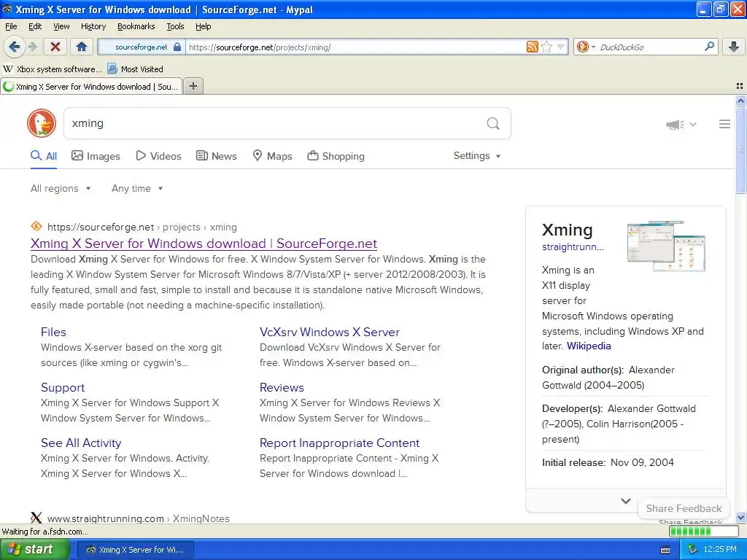
Task: Open the Windows start menu
Action: pos(34,550)
